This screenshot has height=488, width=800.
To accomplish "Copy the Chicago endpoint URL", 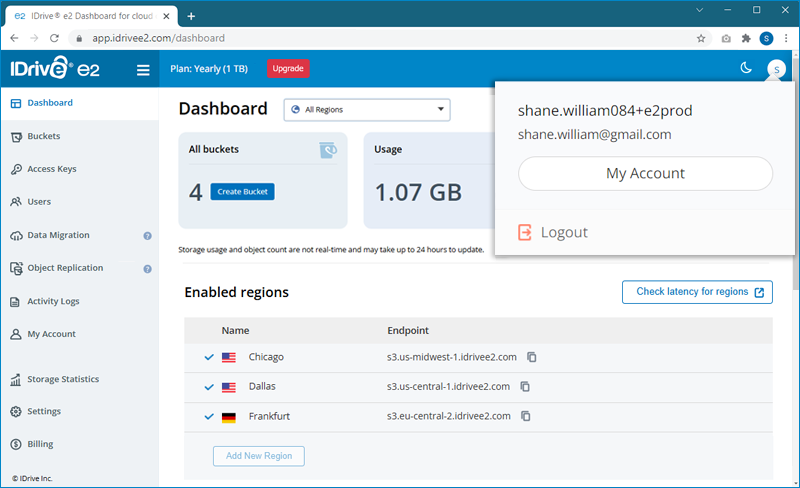I will pos(532,357).
